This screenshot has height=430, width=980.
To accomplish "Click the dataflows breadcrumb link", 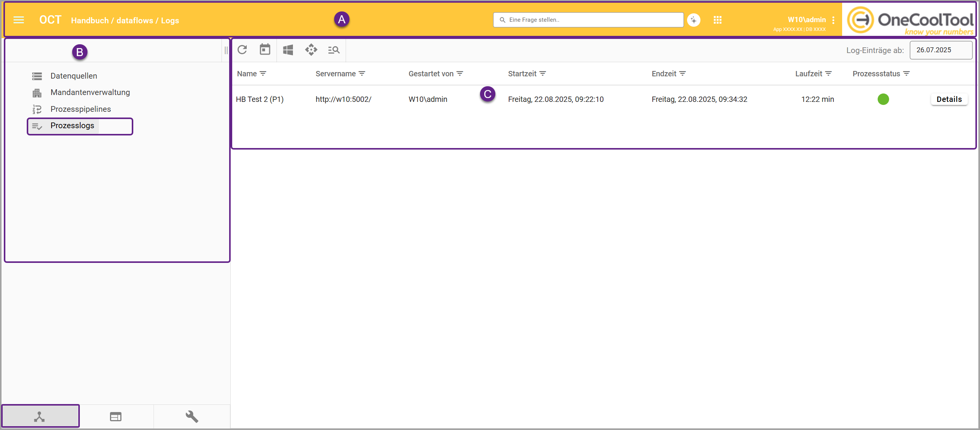I will pyautogui.click(x=134, y=21).
